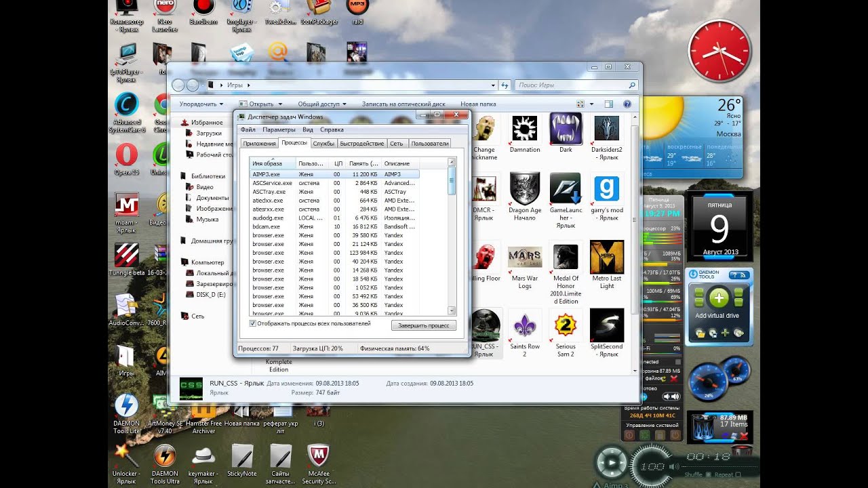Sort processes by Имя образа column header
The image size is (868, 488).
point(273,163)
